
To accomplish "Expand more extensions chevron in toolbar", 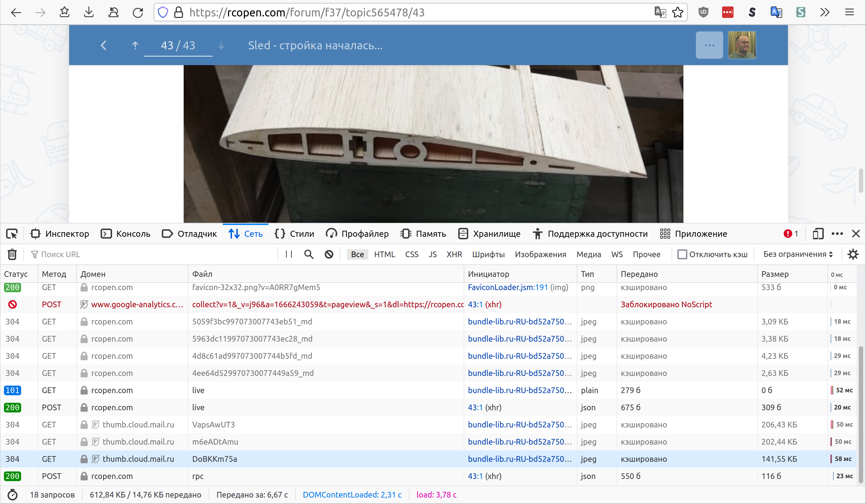I will [x=825, y=13].
